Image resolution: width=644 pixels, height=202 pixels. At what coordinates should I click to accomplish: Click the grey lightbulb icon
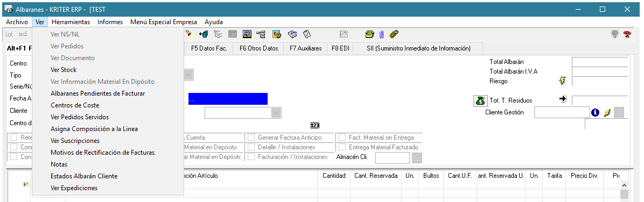click(615, 34)
